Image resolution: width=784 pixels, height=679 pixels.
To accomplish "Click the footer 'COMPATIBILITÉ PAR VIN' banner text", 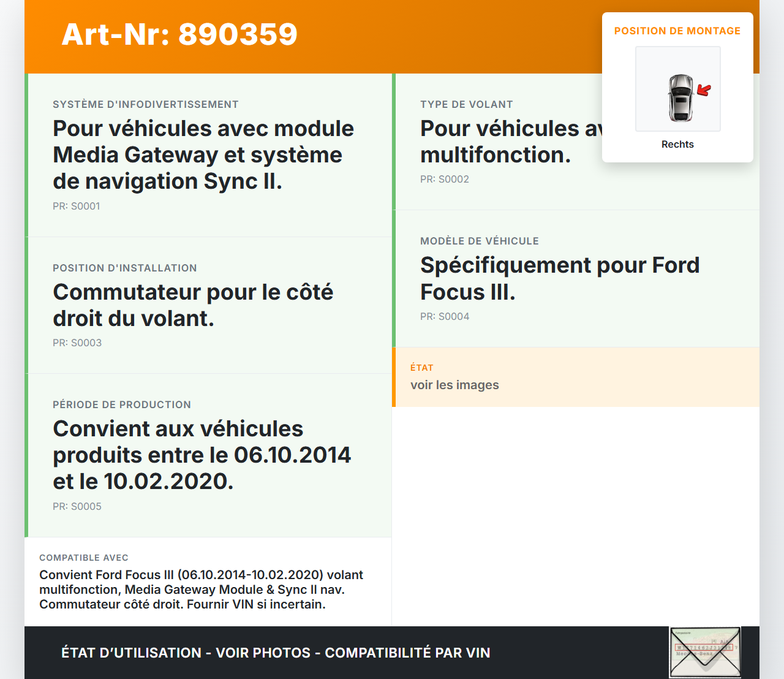I will tap(407, 653).
